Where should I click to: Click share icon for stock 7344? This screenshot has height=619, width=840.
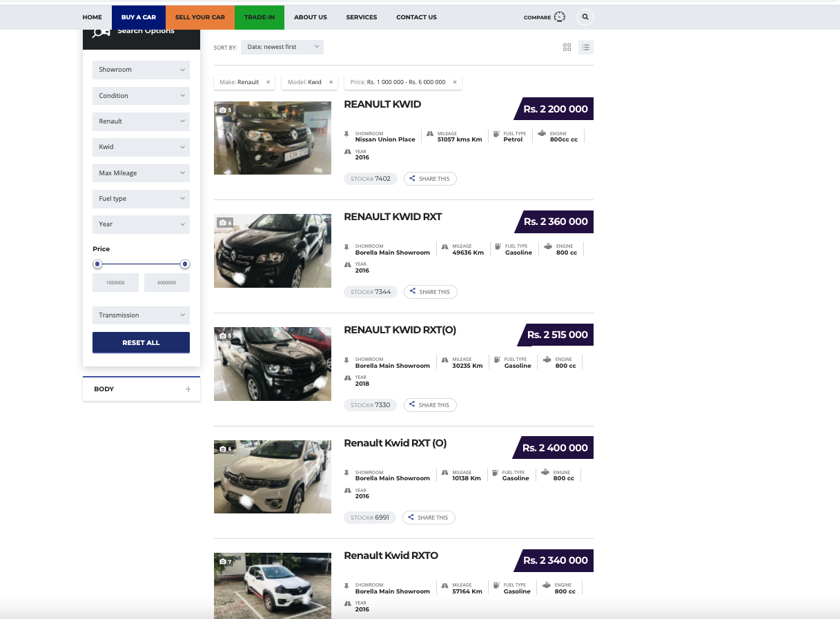coord(413,292)
